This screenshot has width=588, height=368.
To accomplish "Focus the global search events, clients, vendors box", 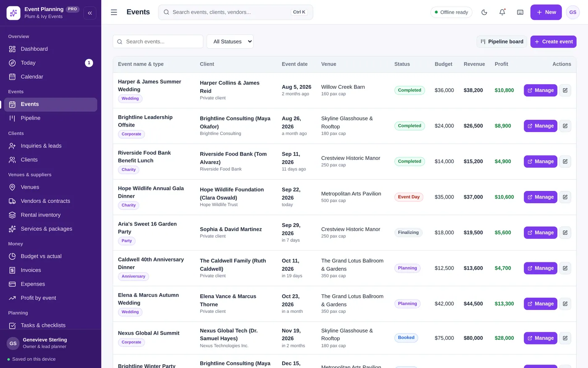I will pyautogui.click(x=236, y=12).
